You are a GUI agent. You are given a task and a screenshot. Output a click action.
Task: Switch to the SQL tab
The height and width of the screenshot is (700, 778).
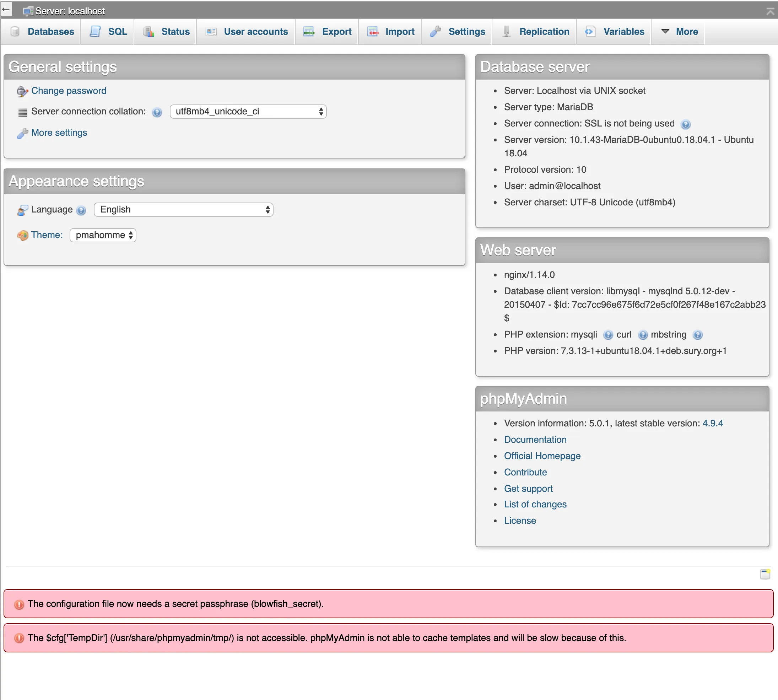click(x=107, y=32)
